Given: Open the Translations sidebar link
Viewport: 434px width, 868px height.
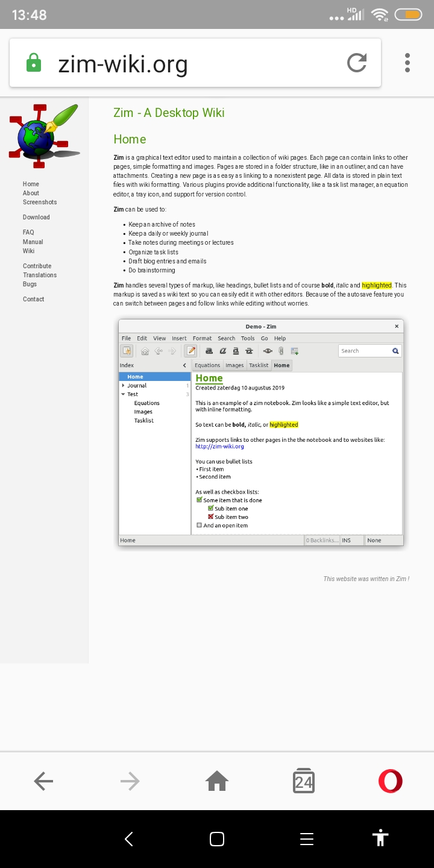Looking at the screenshot, I should point(40,275).
